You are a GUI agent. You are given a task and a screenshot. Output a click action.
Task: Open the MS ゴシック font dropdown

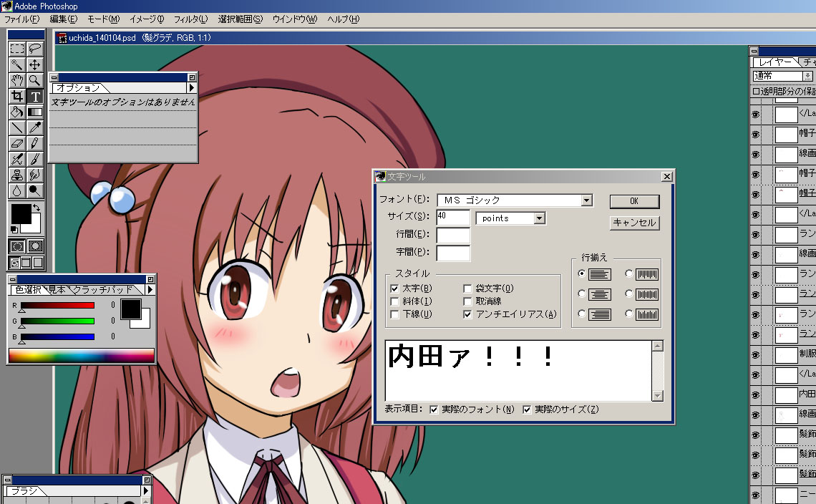tap(586, 200)
